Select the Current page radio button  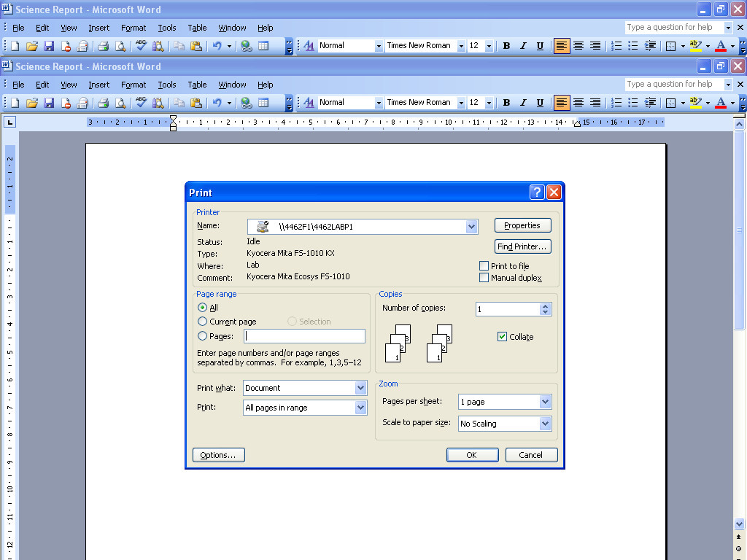pos(203,322)
